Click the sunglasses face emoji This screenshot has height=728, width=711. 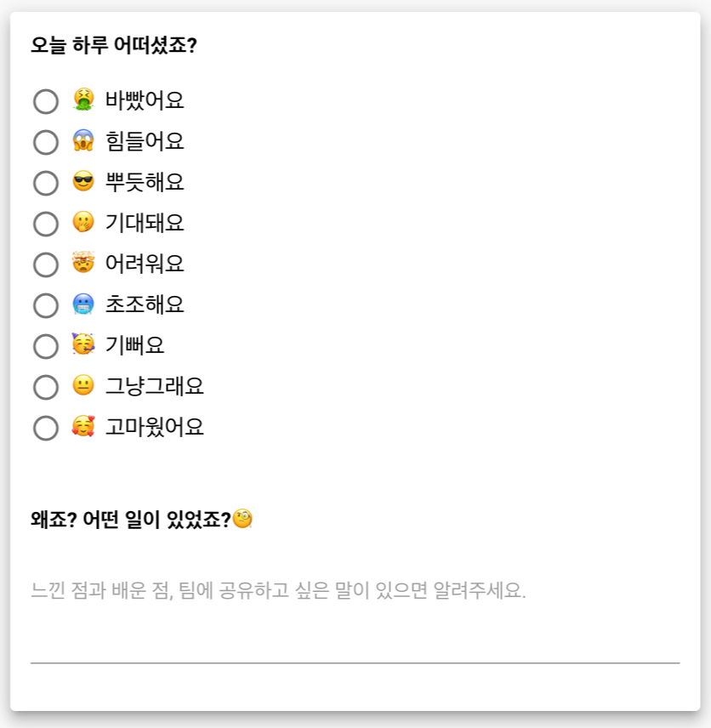click(83, 181)
